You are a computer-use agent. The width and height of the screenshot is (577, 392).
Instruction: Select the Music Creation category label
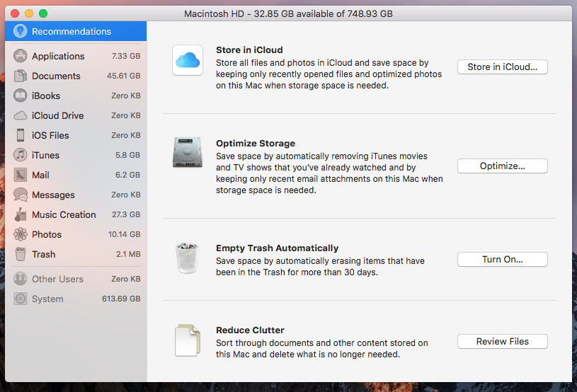[64, 215]
